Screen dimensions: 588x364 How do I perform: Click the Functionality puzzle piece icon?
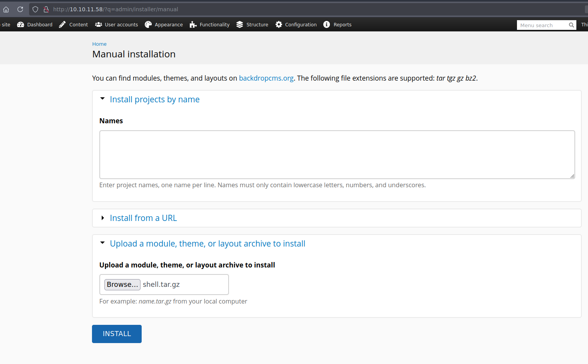[193, 24]
